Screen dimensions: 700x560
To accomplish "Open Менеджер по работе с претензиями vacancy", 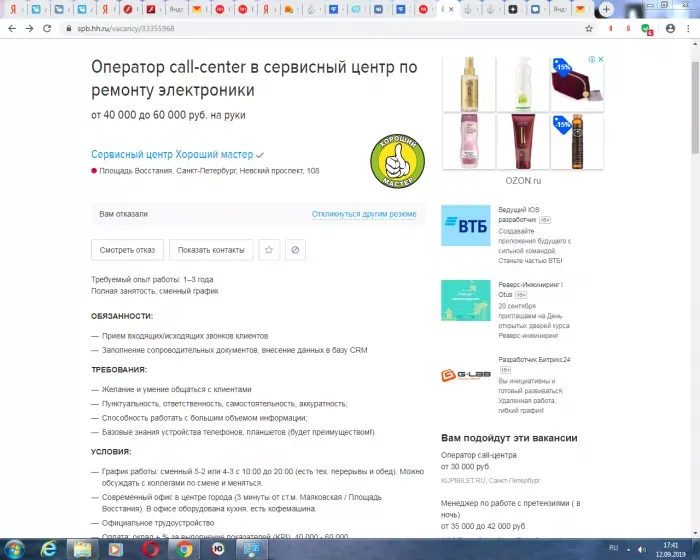I will (x=510, y=509).
